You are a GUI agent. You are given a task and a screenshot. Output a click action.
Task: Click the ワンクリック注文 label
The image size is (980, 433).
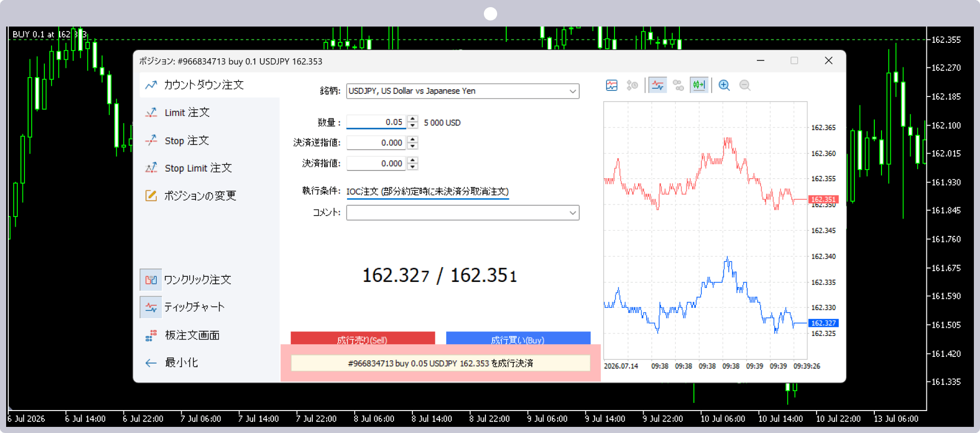tap(198, 280)
